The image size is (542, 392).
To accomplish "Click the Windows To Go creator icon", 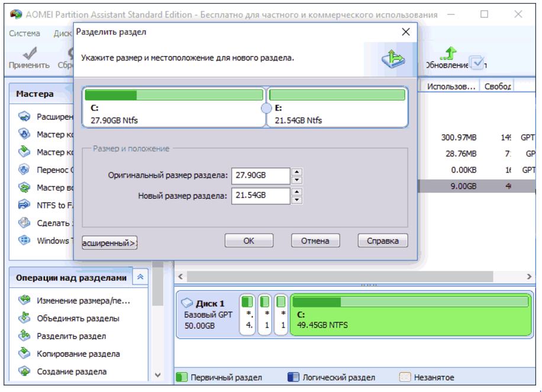I will click(24, 241).
